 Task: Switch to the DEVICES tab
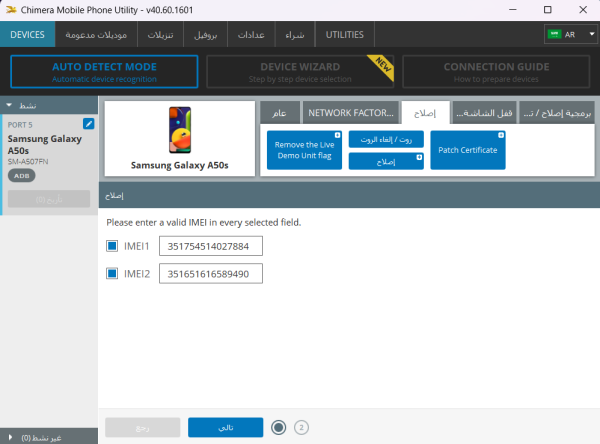tap(28, 34)
